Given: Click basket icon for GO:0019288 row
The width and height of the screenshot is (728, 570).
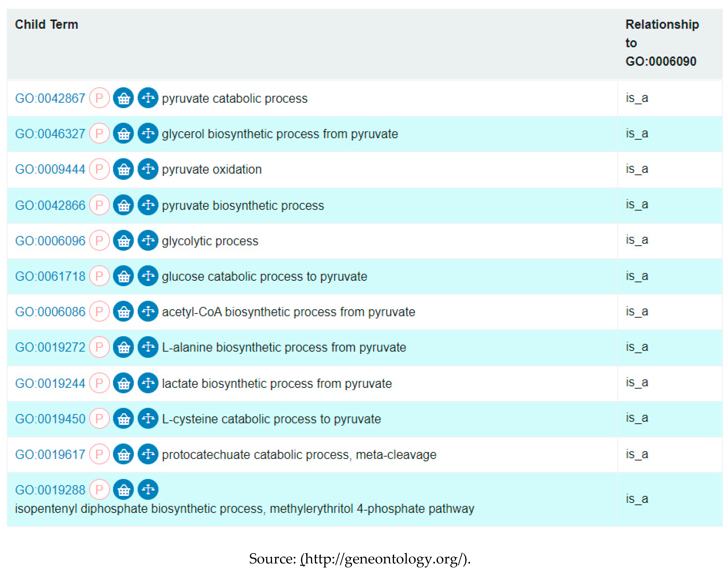Looking at the screenshot, I should click(123, 489).
